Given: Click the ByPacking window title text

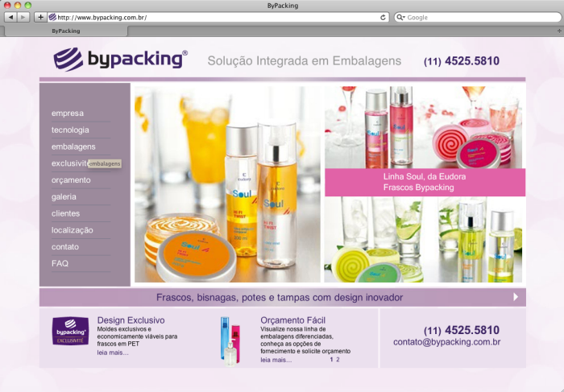Looking at the screenshot, I should coord(283,6).
